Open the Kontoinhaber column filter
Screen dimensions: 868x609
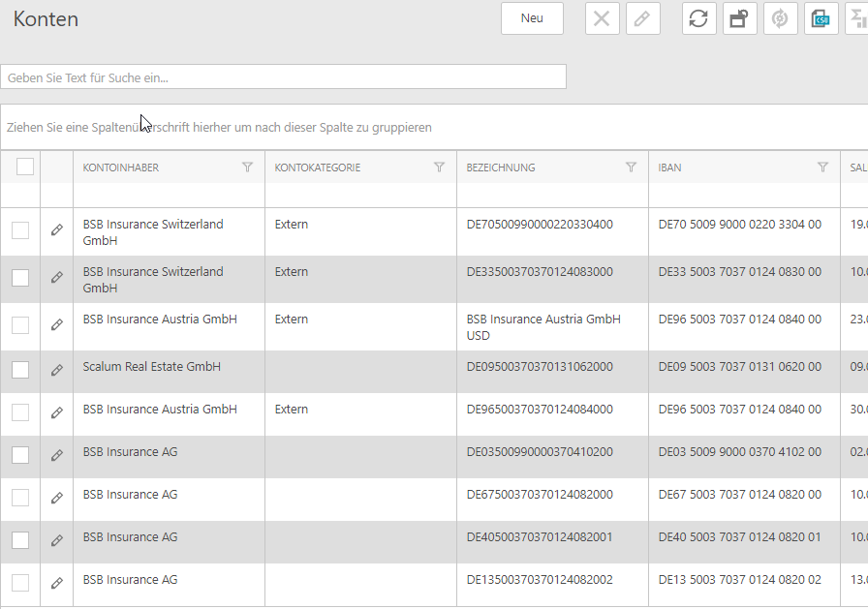(247, 167)
